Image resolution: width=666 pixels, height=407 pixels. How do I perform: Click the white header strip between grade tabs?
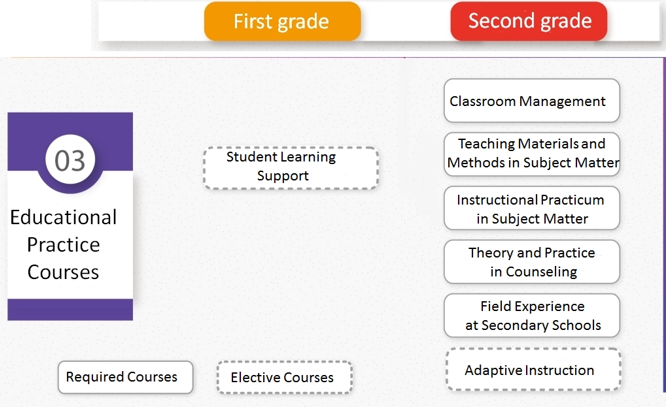point(405,22)
